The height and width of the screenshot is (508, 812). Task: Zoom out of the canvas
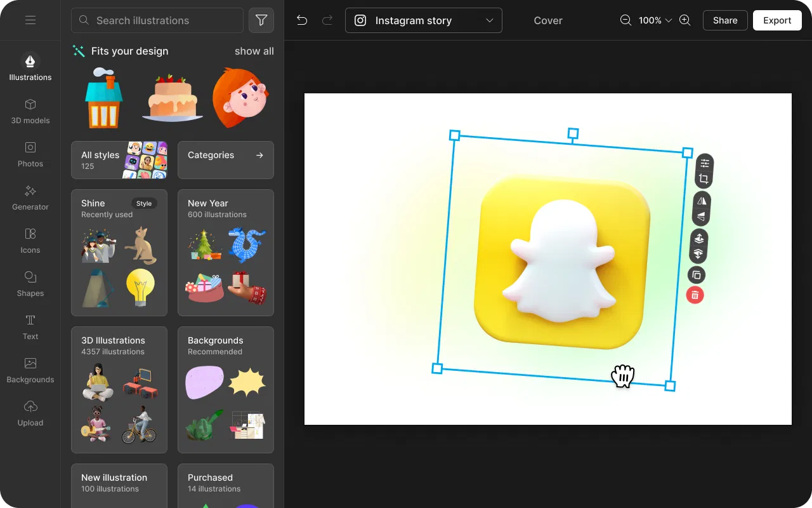tap(625, 20)
